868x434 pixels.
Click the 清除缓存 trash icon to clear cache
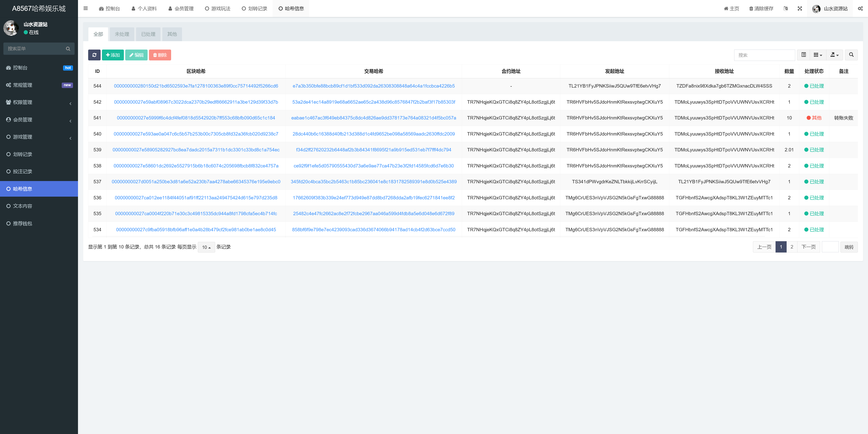pos(751,8)
